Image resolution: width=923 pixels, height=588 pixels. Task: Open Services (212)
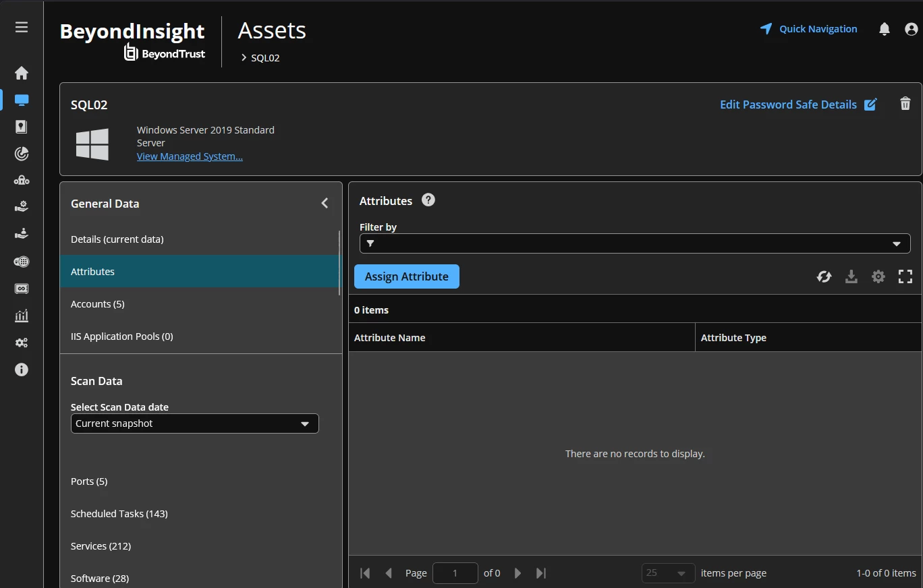tap(200, 546)
